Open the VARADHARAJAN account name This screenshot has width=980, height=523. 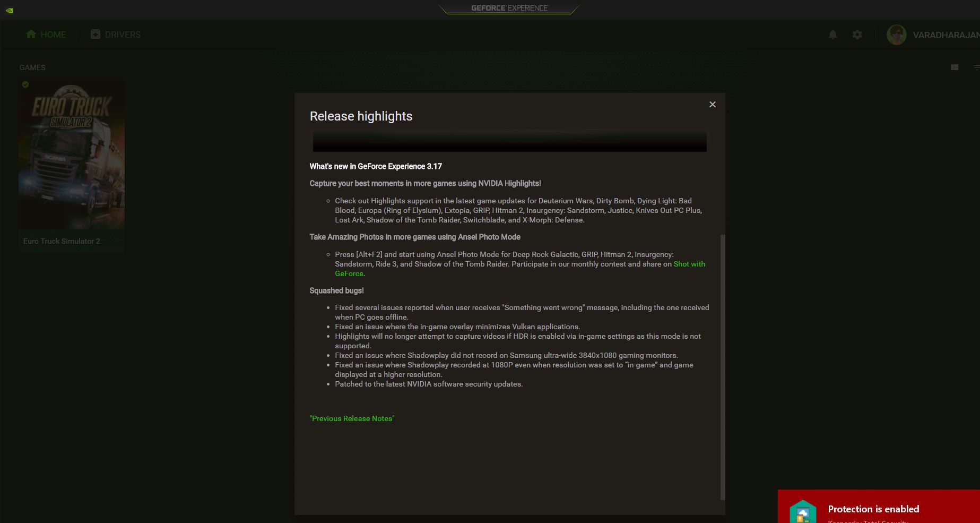[x=946, y=35]
